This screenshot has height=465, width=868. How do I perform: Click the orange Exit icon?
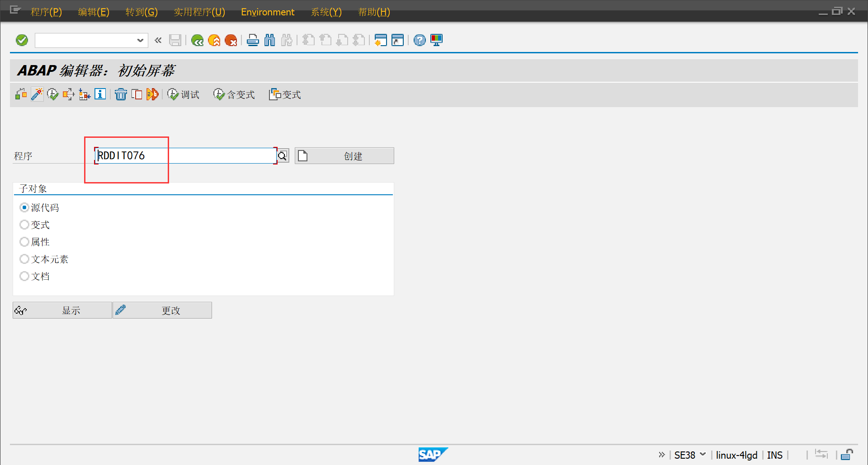tap(214, 40)
